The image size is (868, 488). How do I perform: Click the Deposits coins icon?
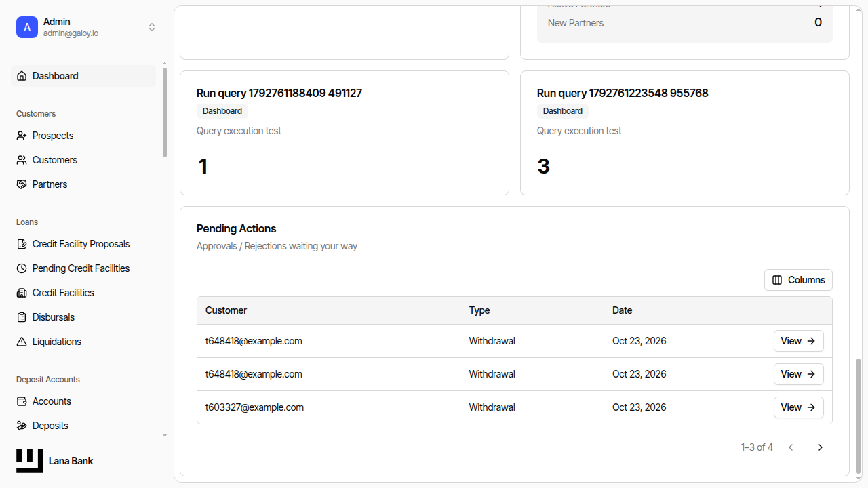click(x=22, y=426)
